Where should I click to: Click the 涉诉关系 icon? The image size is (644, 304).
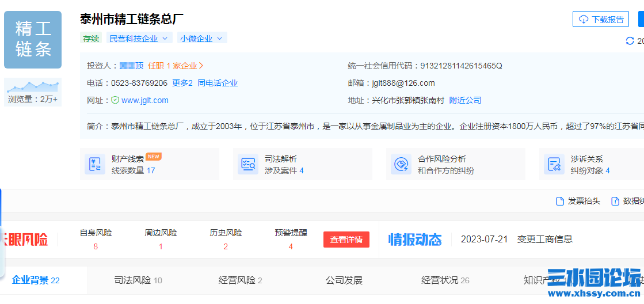pos(554,164)
